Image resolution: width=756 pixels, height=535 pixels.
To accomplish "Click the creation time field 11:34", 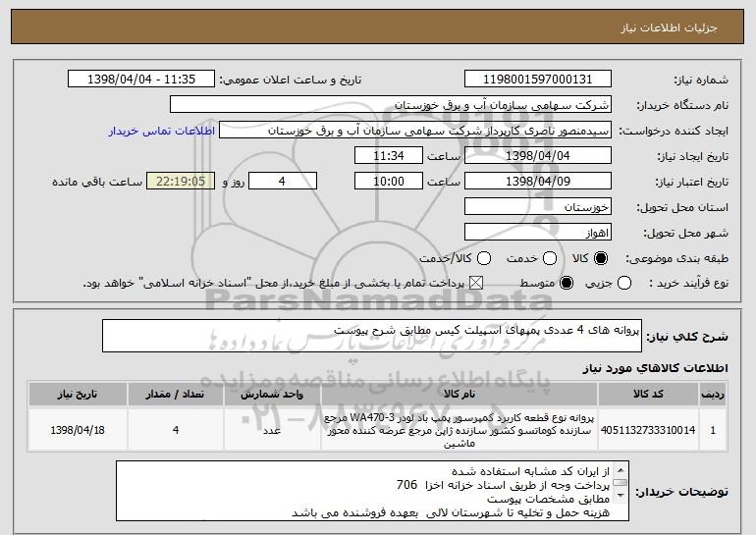I will [389, 156].
